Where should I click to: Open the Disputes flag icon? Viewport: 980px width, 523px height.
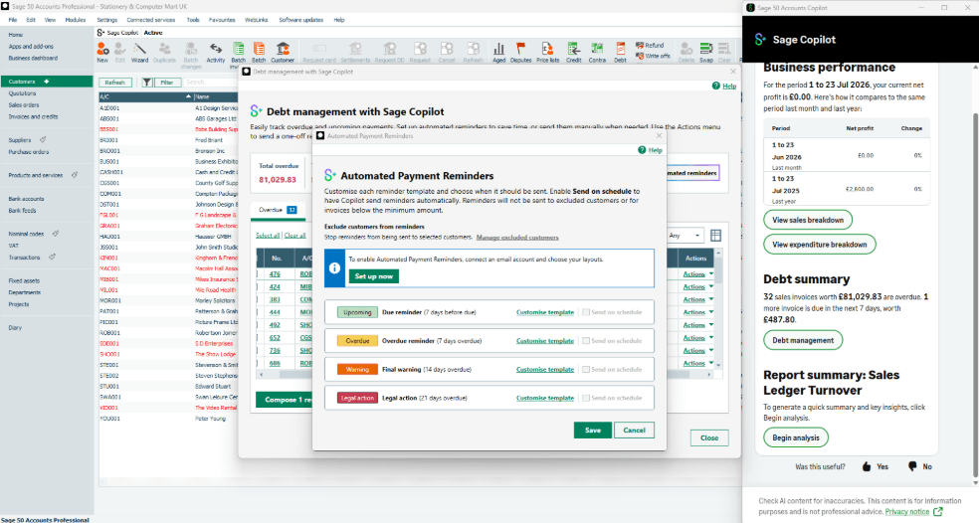520,52
